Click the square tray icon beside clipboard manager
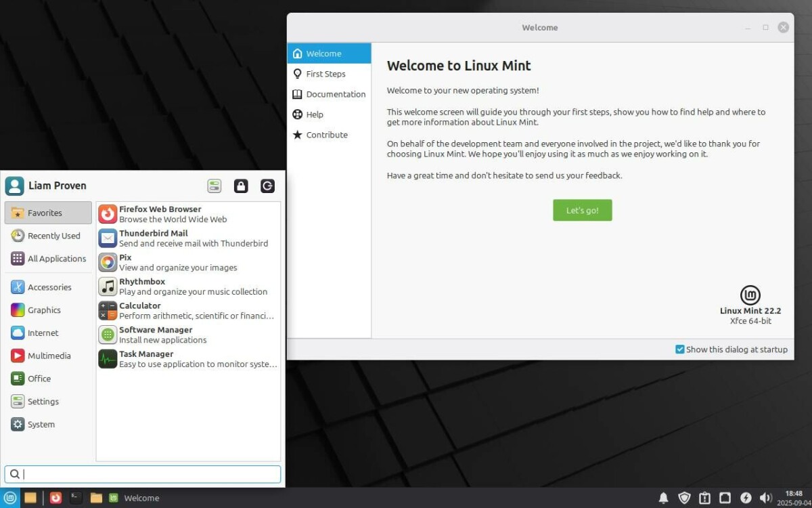812x508 pixels. [725, 498]
